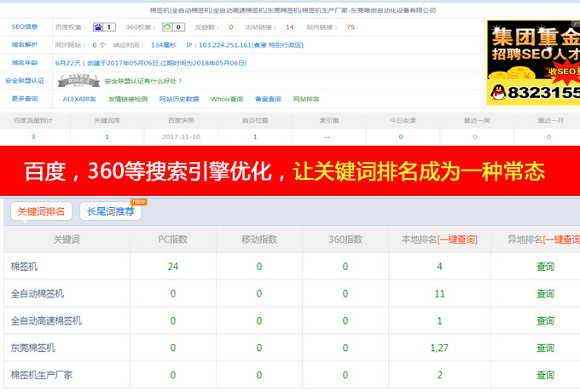Open the Whois查询 link
The width and height of the screenshot is (580, 392).
point(227,99)
